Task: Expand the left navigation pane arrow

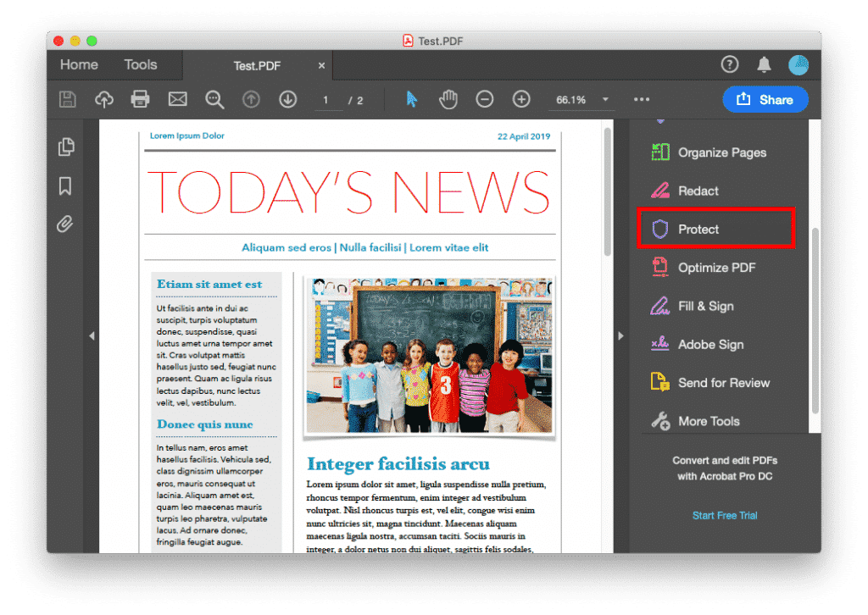Action: click(92, 335)
